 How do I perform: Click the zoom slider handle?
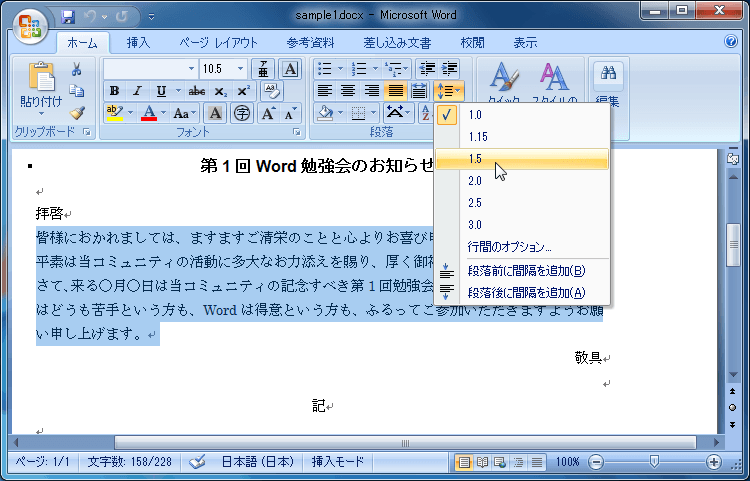click(x=654, y=462)
